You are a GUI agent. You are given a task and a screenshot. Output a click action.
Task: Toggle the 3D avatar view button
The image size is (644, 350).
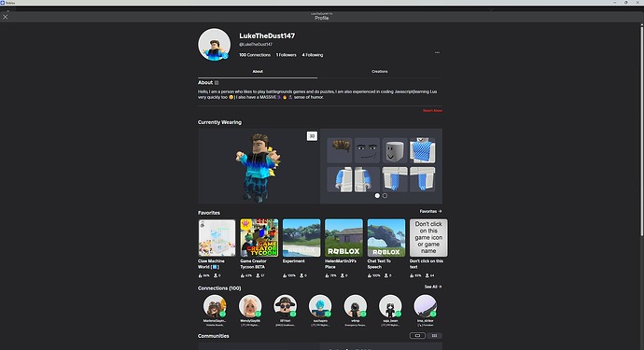click(x=312, y=136)
